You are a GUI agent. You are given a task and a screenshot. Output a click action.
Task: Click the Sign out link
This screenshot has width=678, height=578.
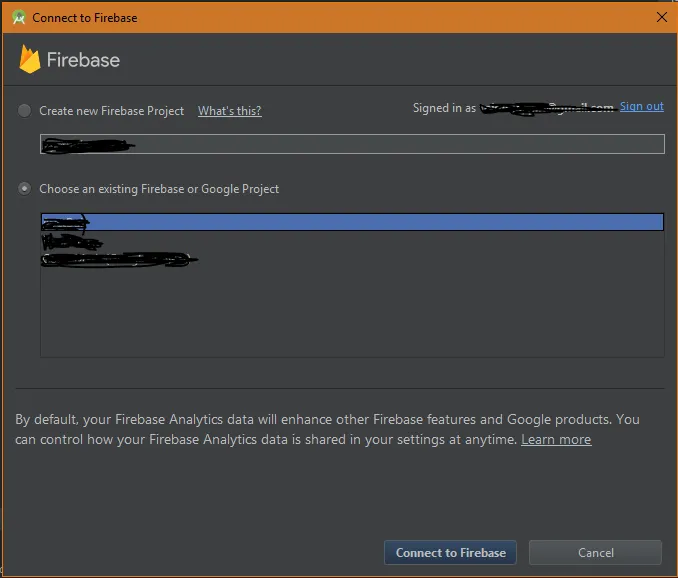(x=642, y=106)
